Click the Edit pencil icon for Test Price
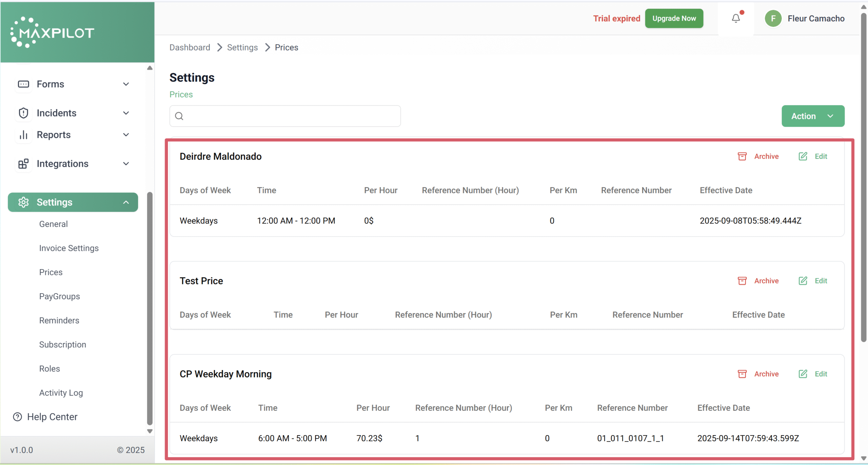This screenshot has height=465, width=868. click(x=803, y=281)
